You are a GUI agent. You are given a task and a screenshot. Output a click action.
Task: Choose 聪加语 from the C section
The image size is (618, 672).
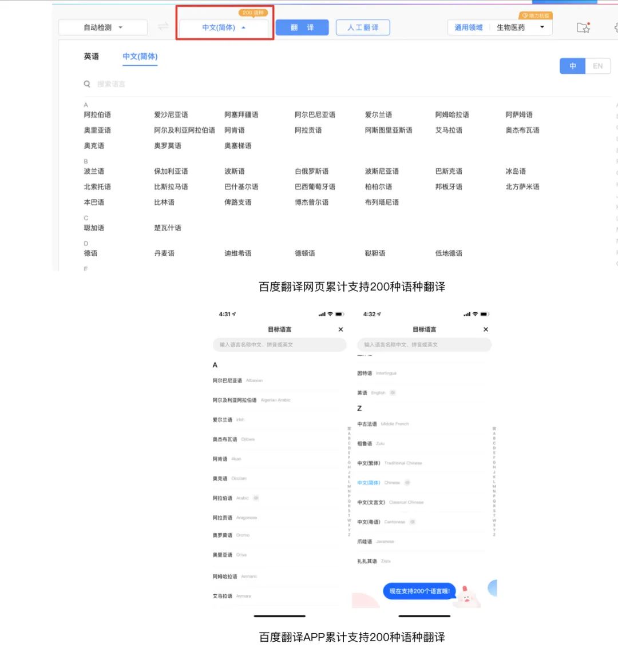click(x=94, y=228)
